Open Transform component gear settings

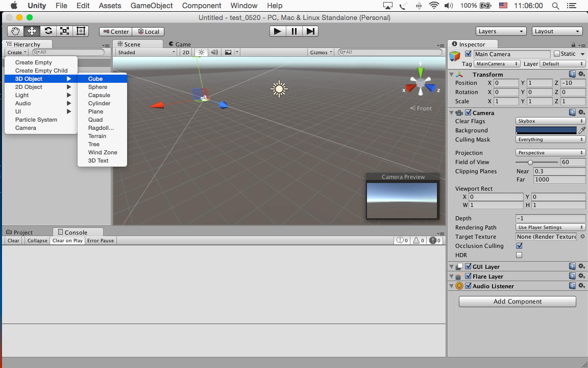point(581,75)
